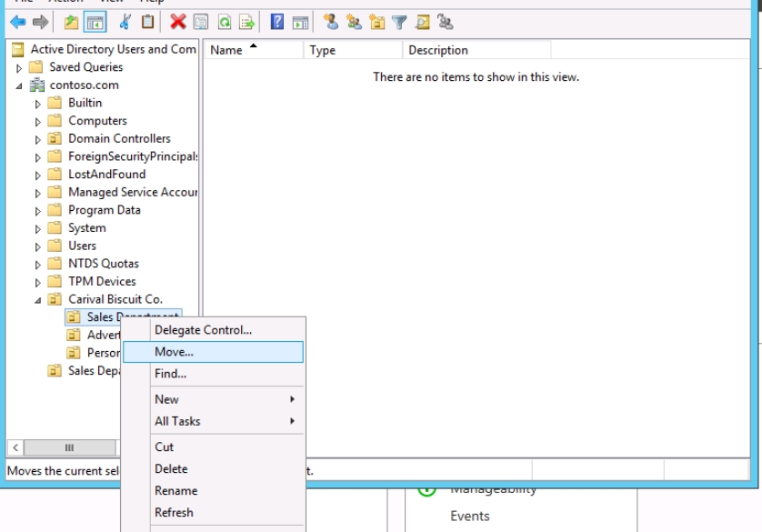Open the All Tasks submenu
The image size is (762, 532).
(214, 421)
